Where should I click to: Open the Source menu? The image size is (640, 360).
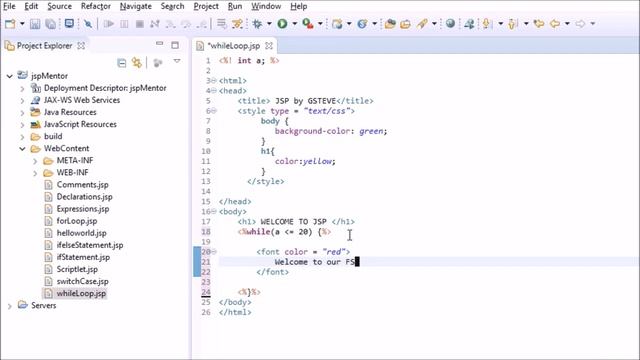point(59,6)
